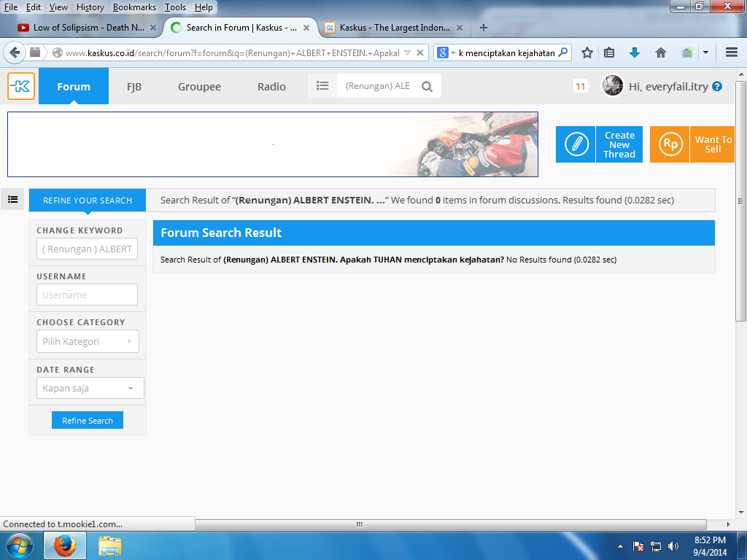Image resolution: width=747 pixels, height=560 pixels.
Task: Open the URL history dropdown arrow
Action: (x=407, y=52)
